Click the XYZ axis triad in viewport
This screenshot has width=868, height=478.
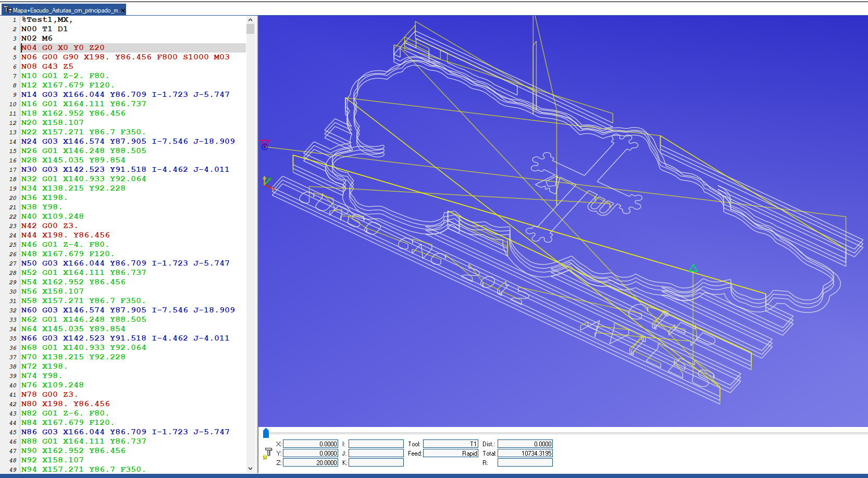tap(268, 183)
